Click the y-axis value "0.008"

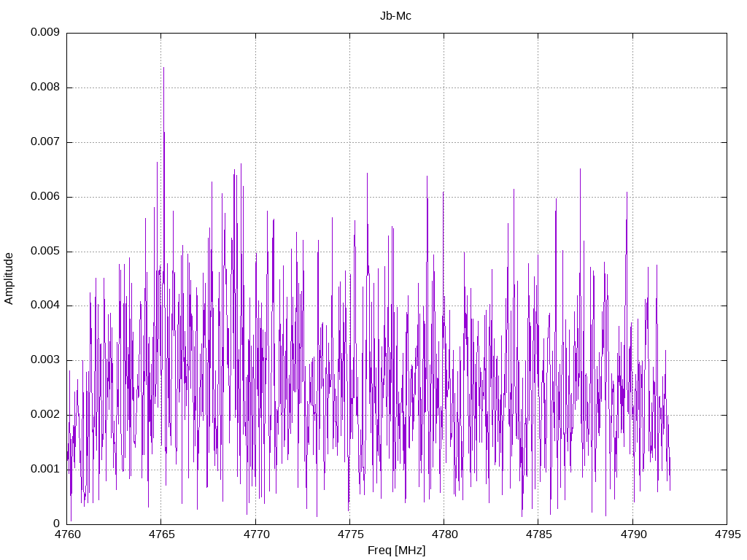[45, 87]
